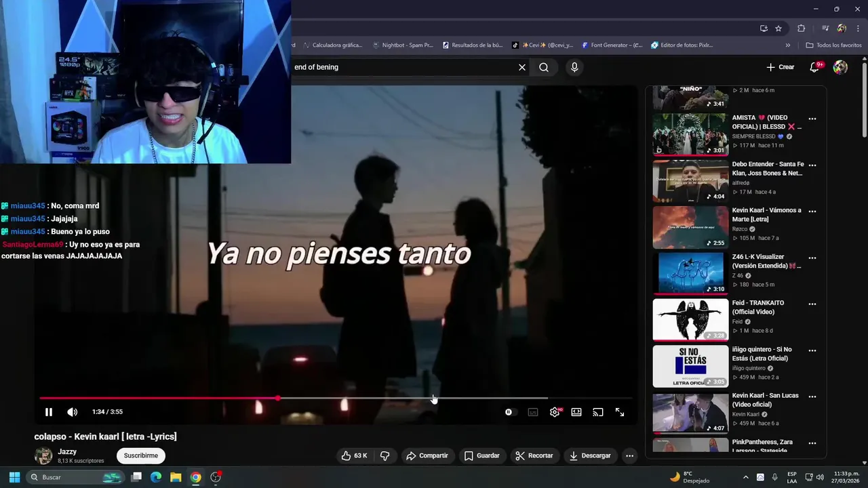
Task: Open the volume speaker tray icon
Action: (820, 477)
